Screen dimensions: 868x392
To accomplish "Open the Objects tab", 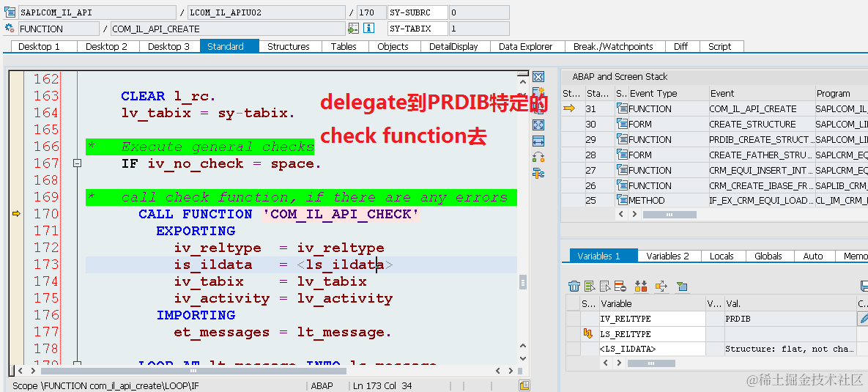I will click(393, 46).
